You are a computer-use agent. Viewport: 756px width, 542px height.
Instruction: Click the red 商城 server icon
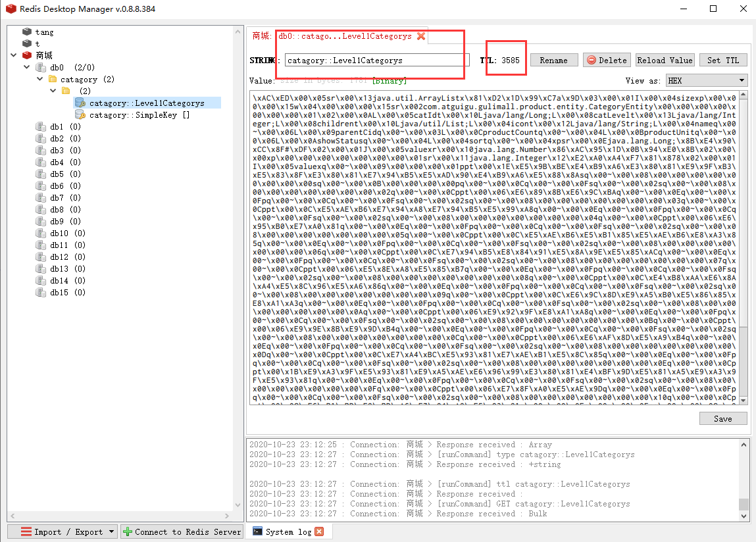(27, 55)
